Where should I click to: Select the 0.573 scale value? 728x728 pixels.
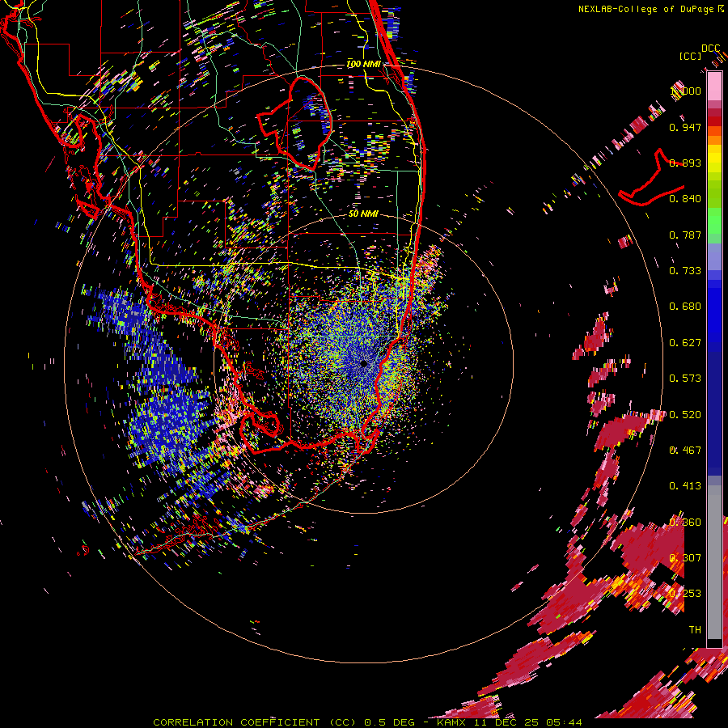pos(685,378)
